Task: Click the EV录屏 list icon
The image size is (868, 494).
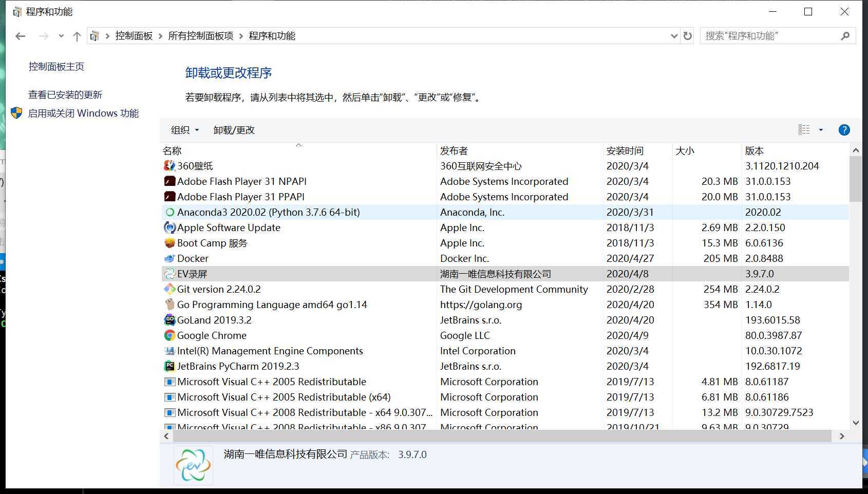Action: pyautogui.click(x=169, y=274)
